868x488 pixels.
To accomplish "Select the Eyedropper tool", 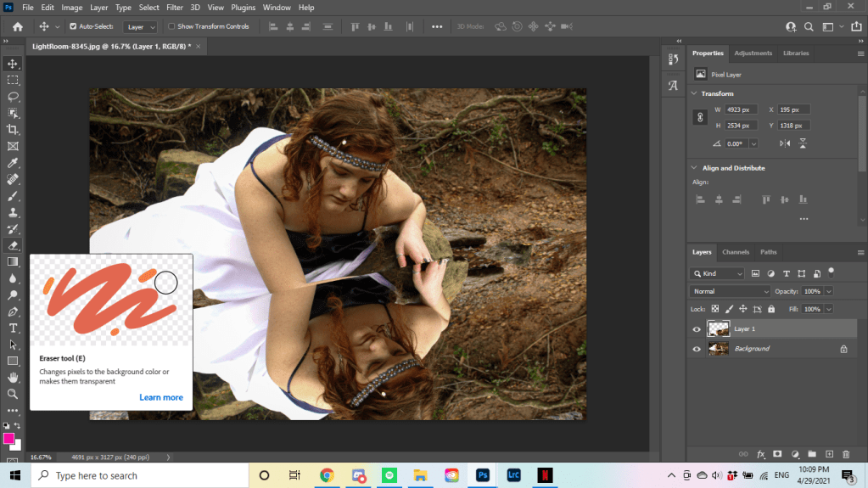I will [13, 162].
